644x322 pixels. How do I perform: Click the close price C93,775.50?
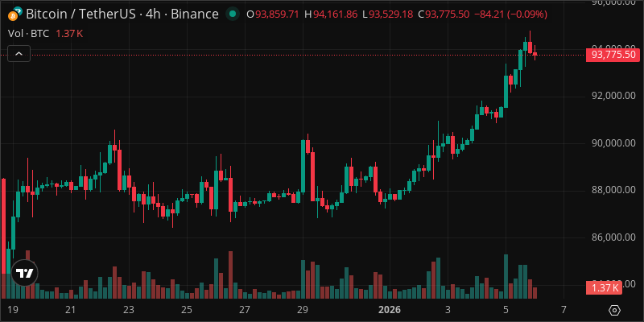(444, 14)
